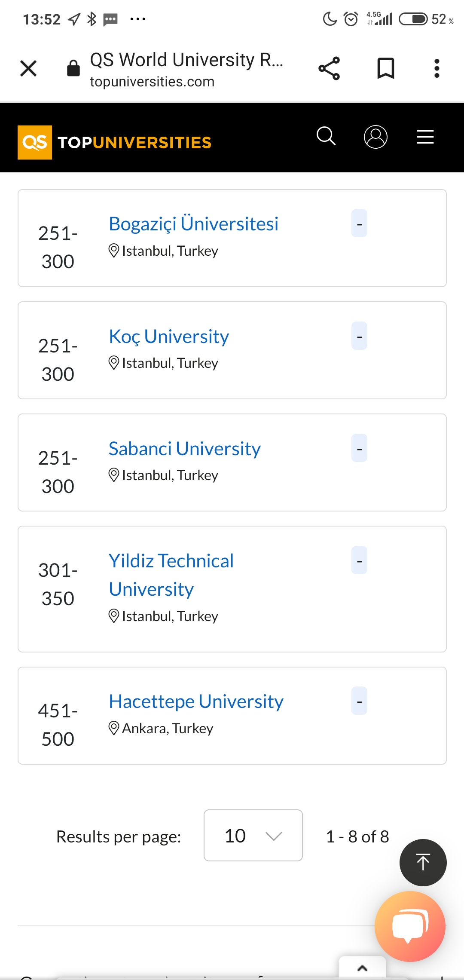Open Sabanci University page

point(185,448)
